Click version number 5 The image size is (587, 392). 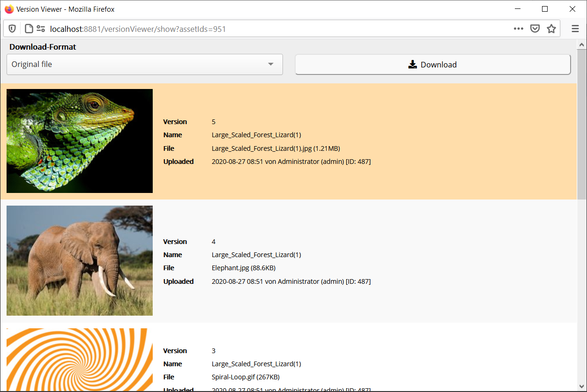coord(214,122)
